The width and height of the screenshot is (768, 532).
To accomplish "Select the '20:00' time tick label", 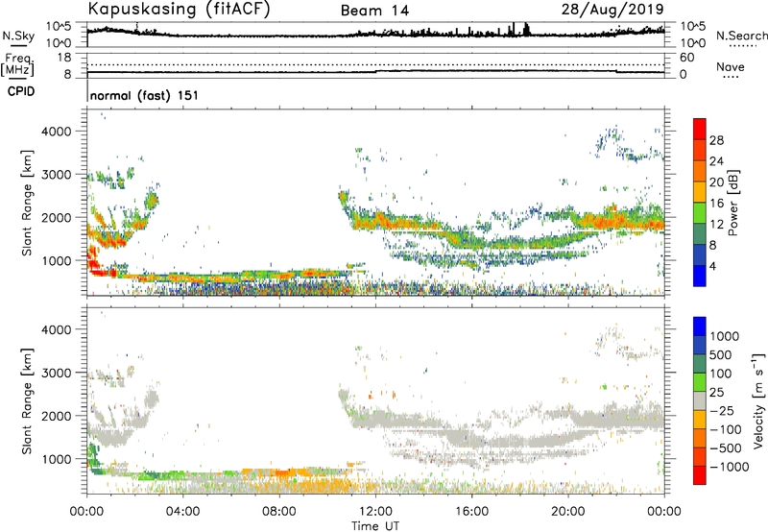I will 567,512.
